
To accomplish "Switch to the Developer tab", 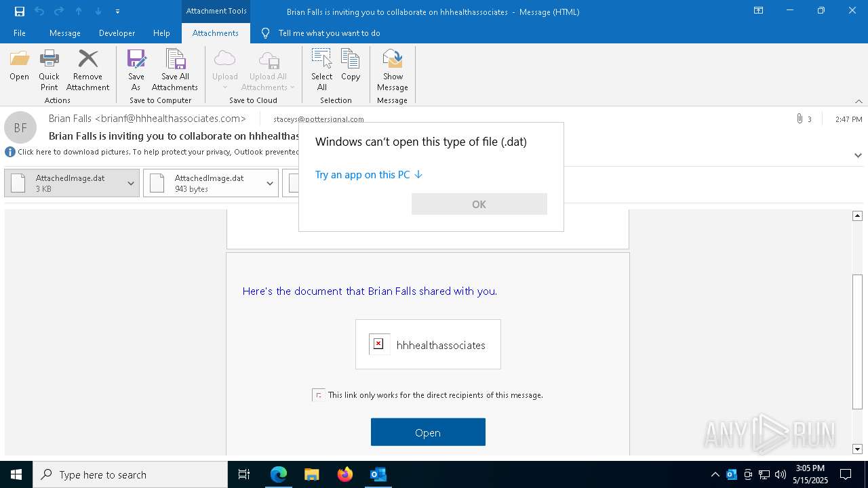I will point(117,33).
